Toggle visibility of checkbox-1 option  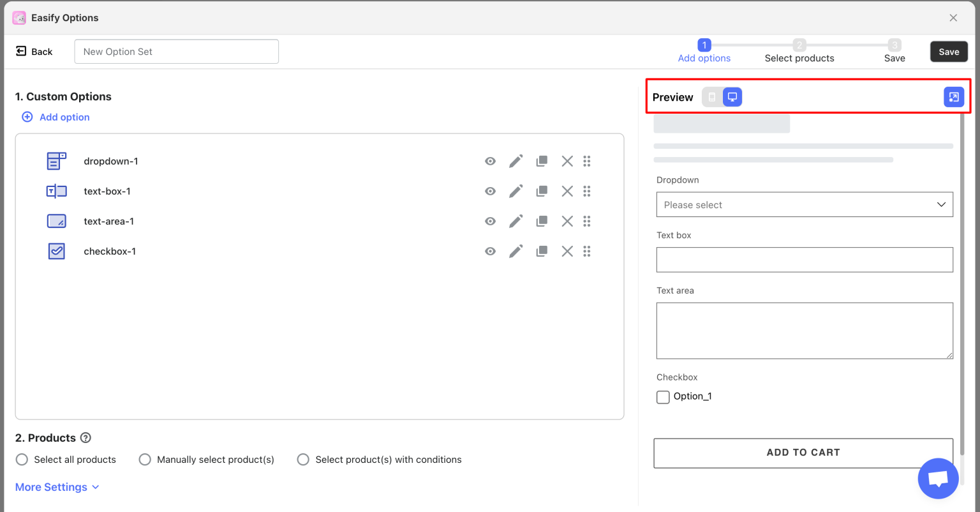pyautogui.click(x=490, y=251)
